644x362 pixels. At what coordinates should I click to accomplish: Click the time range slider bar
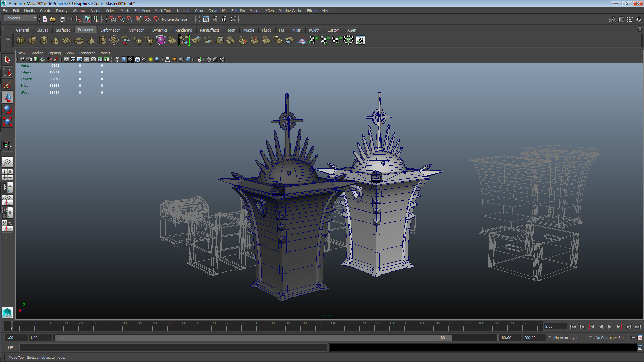pos(254,338)
